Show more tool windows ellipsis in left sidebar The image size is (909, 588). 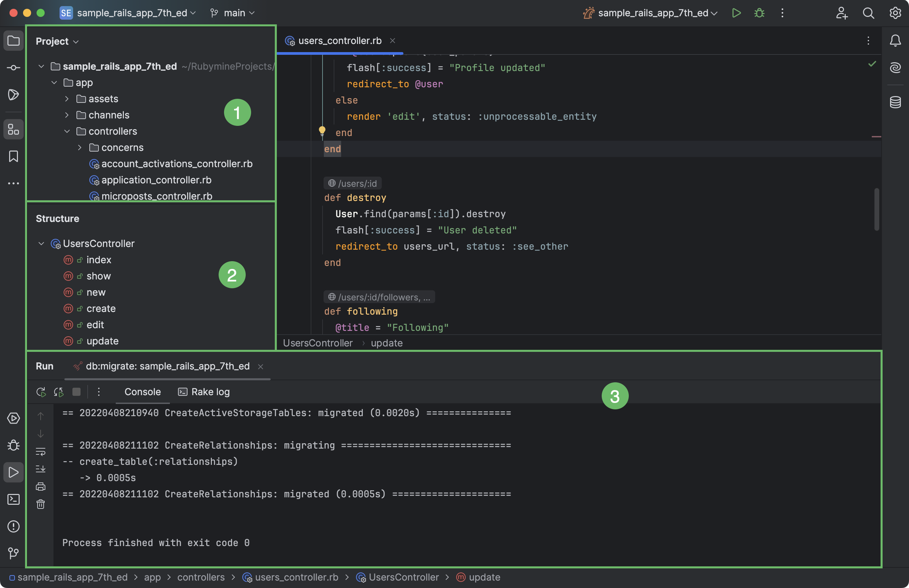pyautogui.click(x=14, y=183)
